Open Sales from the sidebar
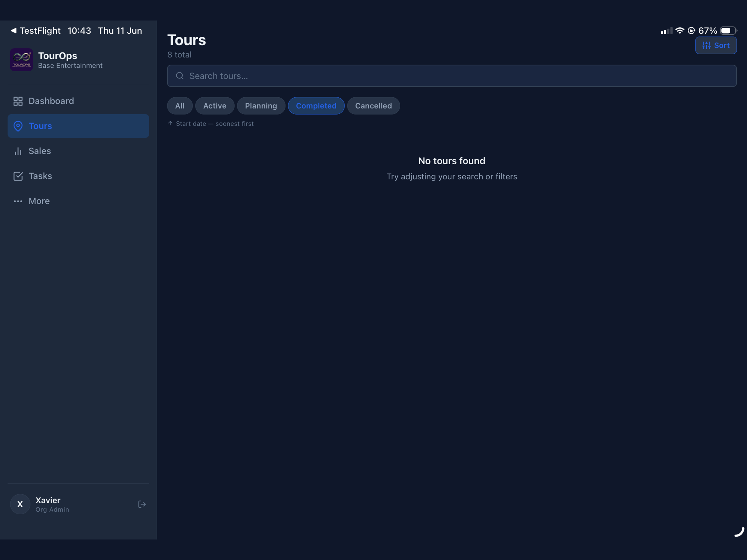 point(78,151)
